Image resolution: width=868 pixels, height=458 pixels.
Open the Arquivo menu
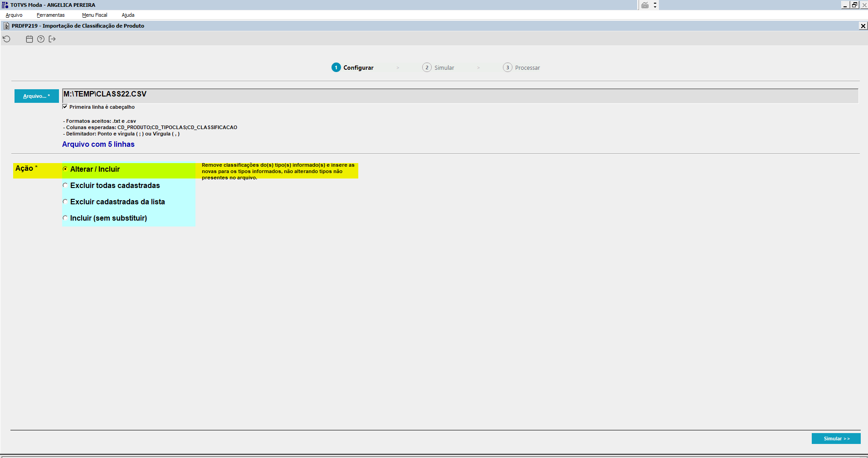click(14, 15)
